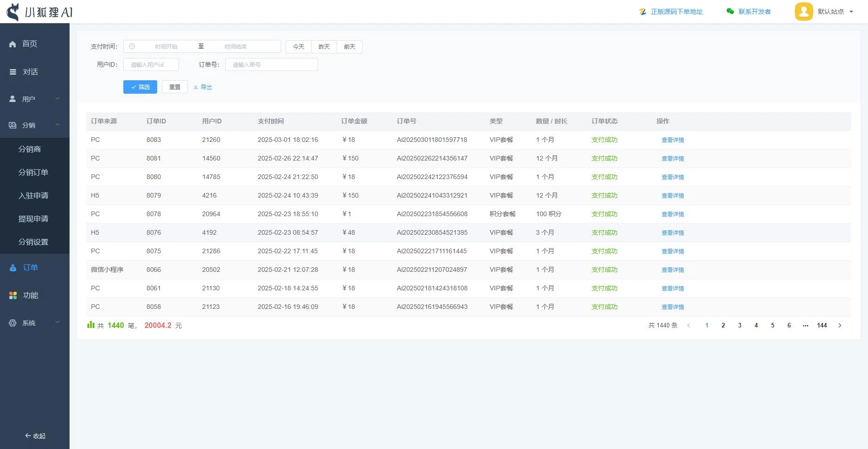Open the 系统 gear icon in sidebar
Screen dimensions: 868x449
tap(13, 323)
